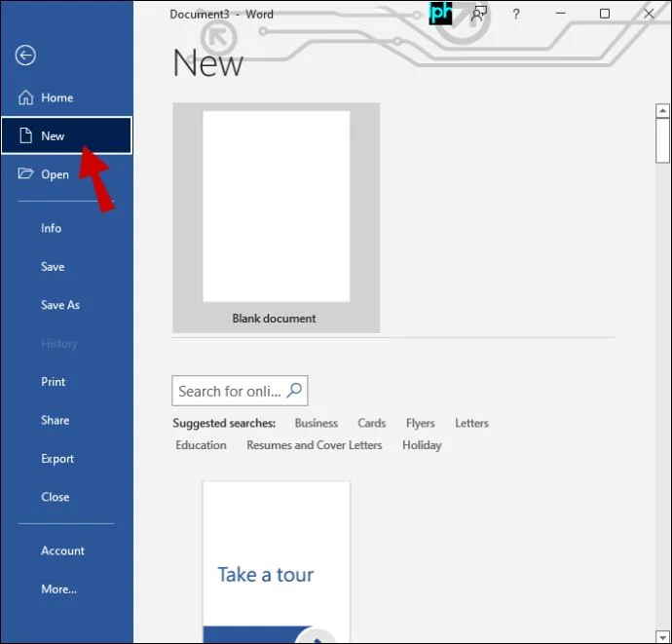Click the Search for online templates box

click(x=240, y=391)
